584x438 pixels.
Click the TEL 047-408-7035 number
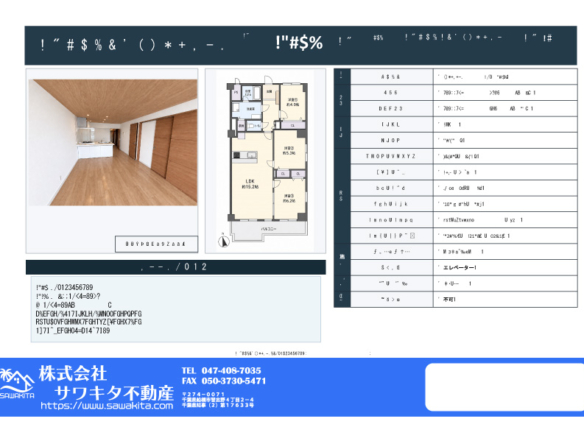[x=221, y=371]
